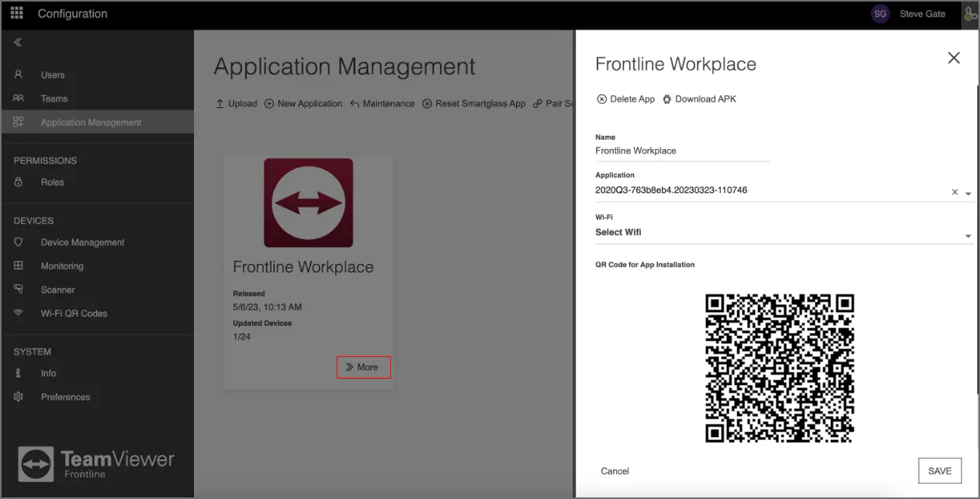Screen dimensions: 980x499
Task: Open the Select Wifi dropdown
Action: click(x=784, y=233)
